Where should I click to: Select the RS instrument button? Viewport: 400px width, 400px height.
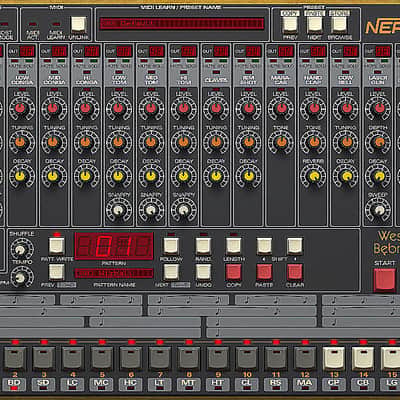276,384
